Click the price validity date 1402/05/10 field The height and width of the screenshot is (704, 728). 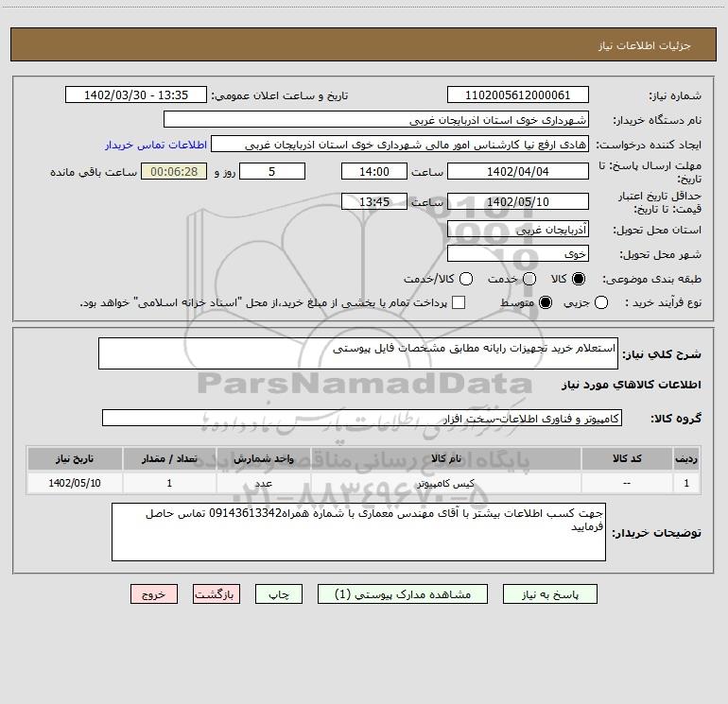pyautogui.click(x=518, y=201)
